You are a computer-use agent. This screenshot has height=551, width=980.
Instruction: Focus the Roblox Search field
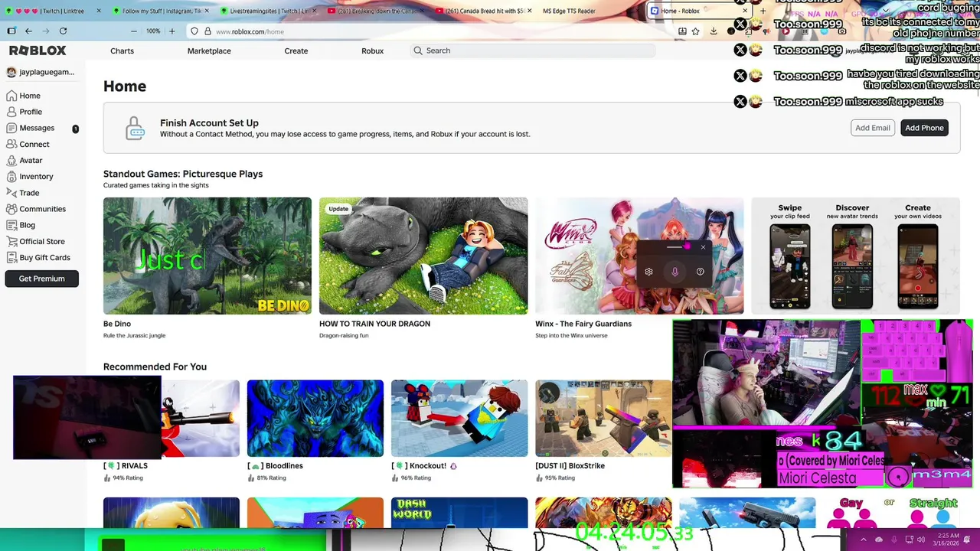pyautogui.click(x=533, y=51)
